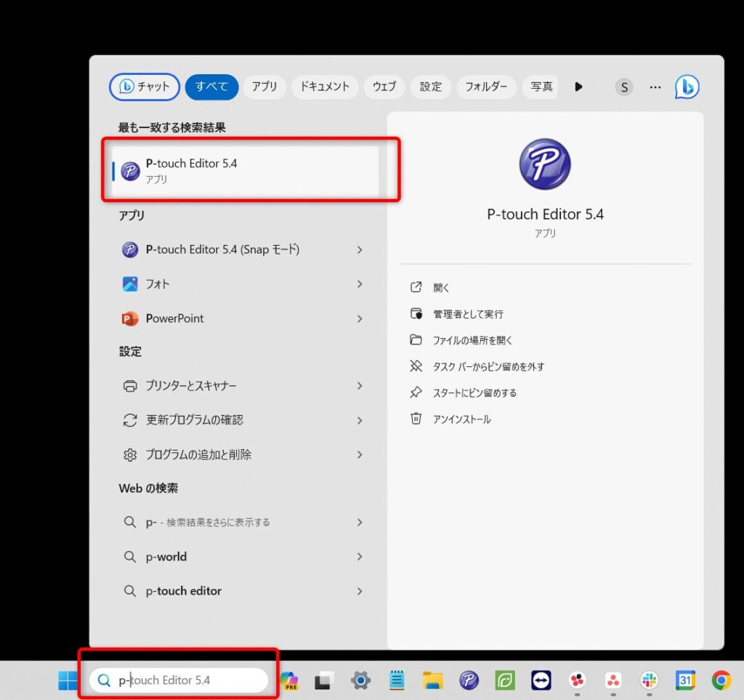Expand the PowerPoint result chevron

(360, 318)
